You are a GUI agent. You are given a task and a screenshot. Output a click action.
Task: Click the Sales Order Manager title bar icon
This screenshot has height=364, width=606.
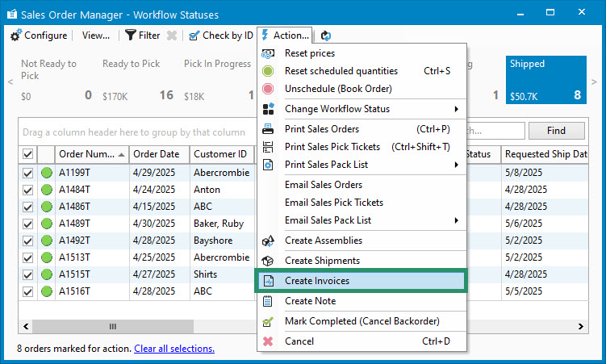12,15
